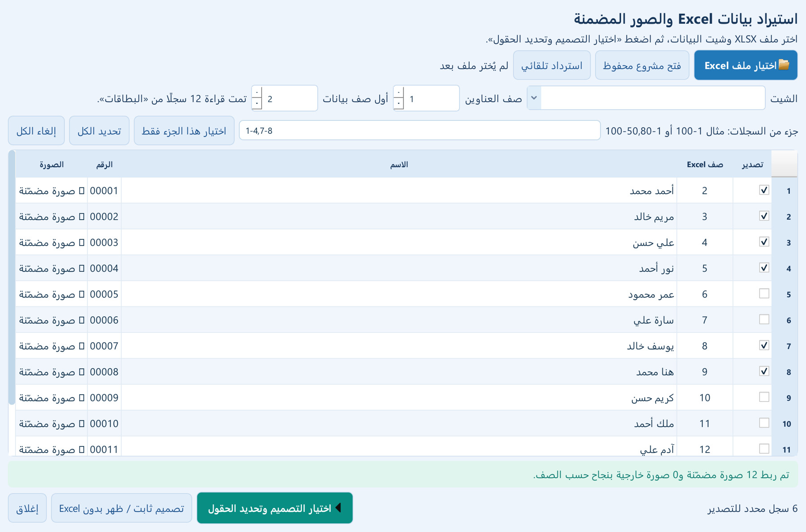The image size is (806, 532).
Task: Click تصميم ثابت / ظهر بدون Excel button
Action: pyautogui.click(x=121, y=508)
